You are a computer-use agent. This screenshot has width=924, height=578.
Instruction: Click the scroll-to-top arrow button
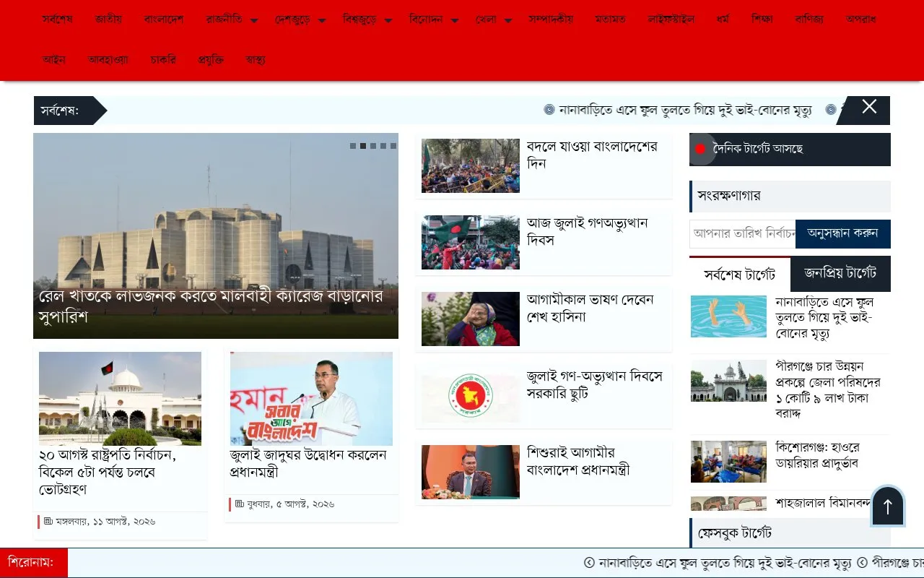(888, 506)
